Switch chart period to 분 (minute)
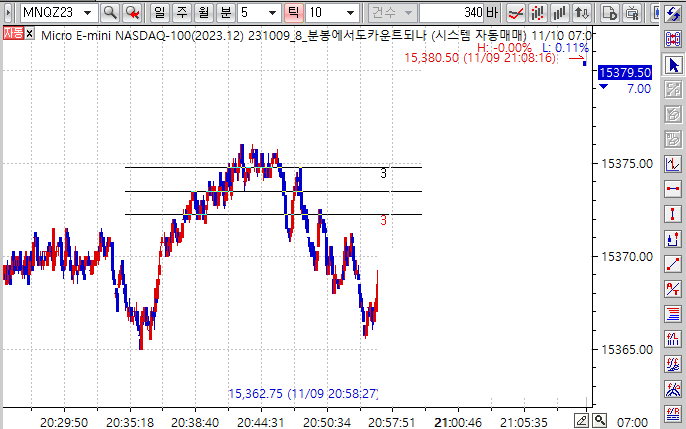Image resolution: width=686 pixels, height=429 pixels. pos(225,13)
